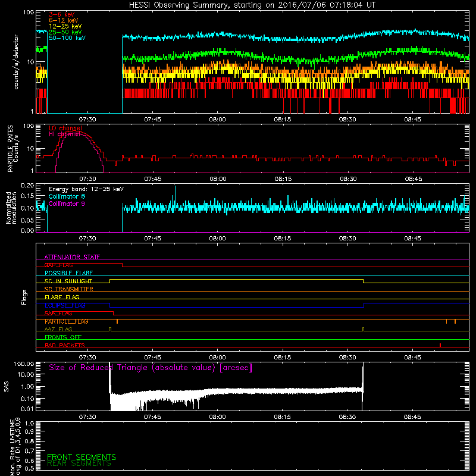
Task: Select the 'HI channel' legend label
Action: pyautogui.click(x=64, y=134)
